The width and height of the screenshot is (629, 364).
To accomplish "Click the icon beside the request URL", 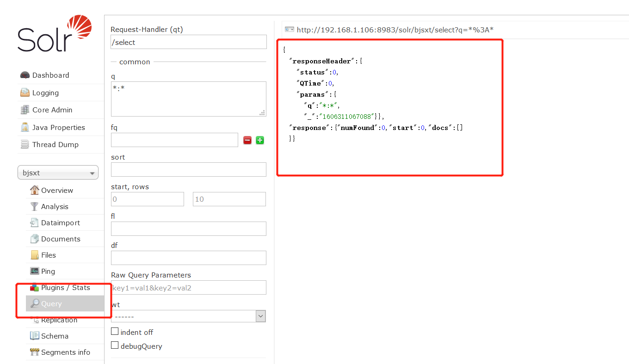I will [x=290, y=30].
